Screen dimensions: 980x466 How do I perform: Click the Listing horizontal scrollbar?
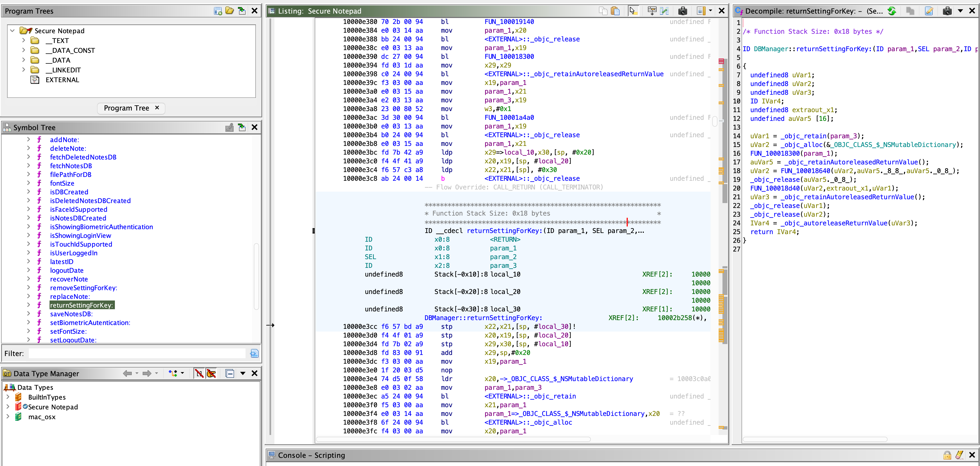[453, 439]
